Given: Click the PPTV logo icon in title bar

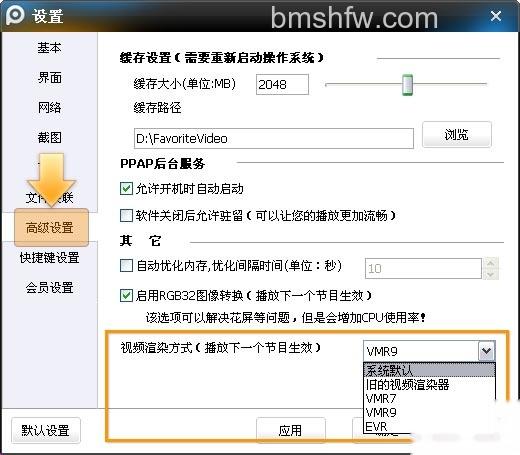Looking at the screenshot, I should point(15,15).
